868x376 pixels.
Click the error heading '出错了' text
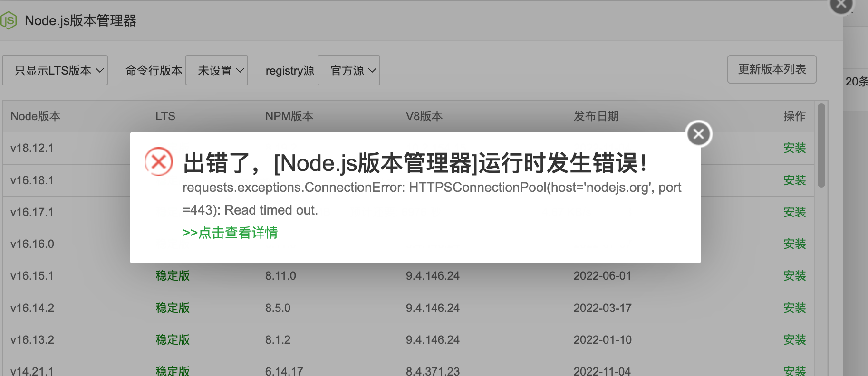218,163
